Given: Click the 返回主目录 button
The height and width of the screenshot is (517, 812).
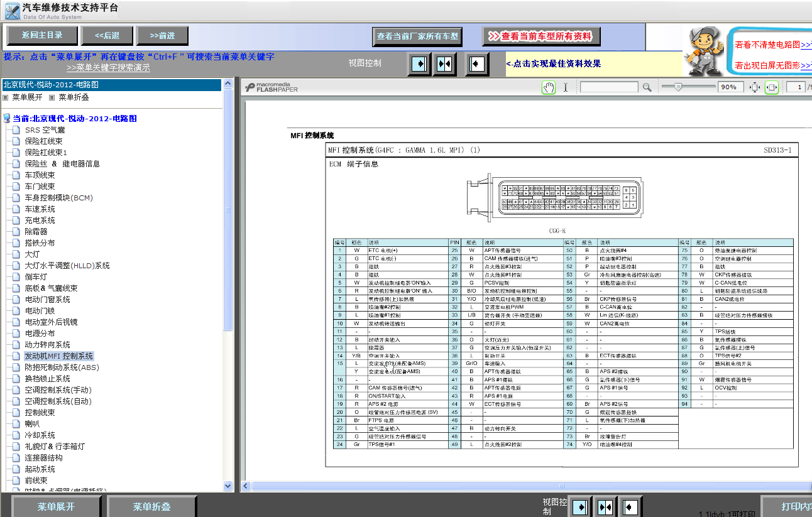Looking at the screenshot, I should [x=42, y=35].
